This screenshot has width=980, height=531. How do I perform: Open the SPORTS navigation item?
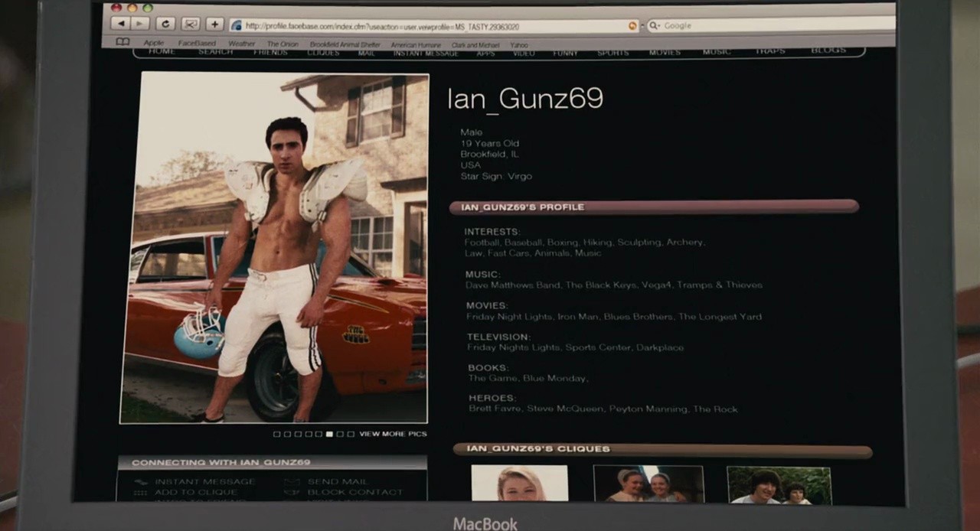(x=612, y=53)
